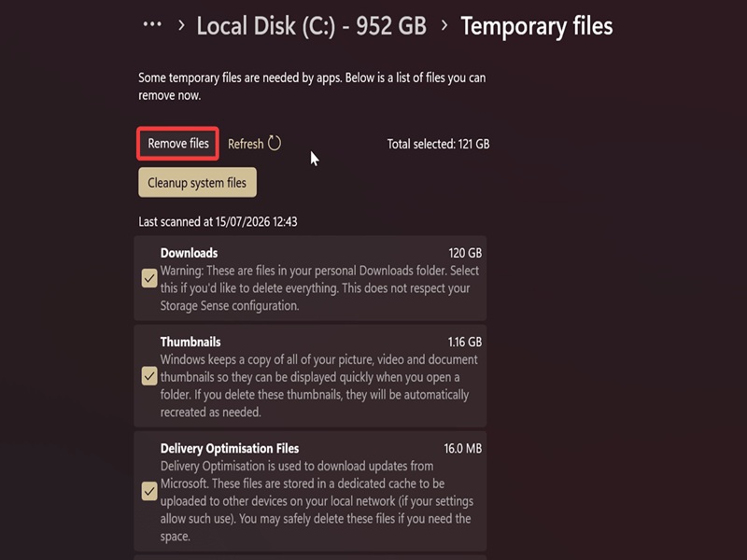
Task: Click the circular refresh arrow icon
Action: coord(275,143)
